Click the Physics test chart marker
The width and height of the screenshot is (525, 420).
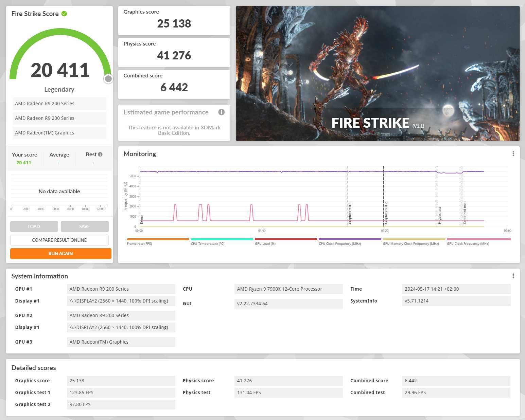[440, 216]
